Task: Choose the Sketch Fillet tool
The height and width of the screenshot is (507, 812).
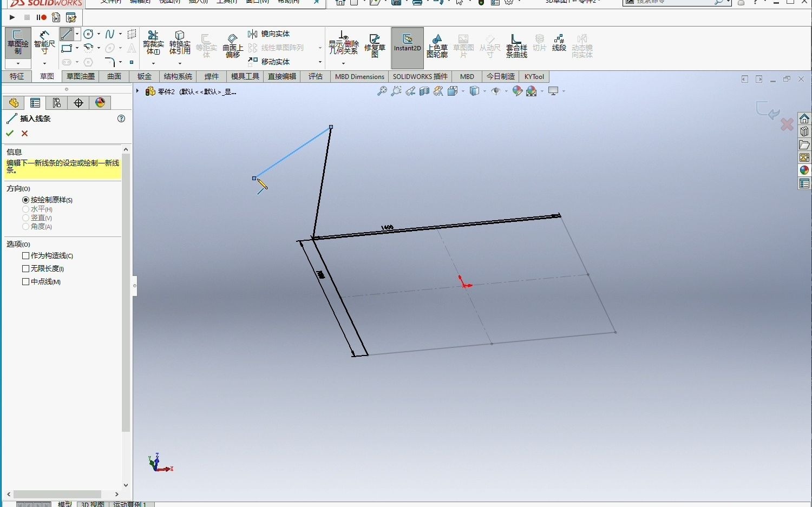Action: (x=110, y=62)
